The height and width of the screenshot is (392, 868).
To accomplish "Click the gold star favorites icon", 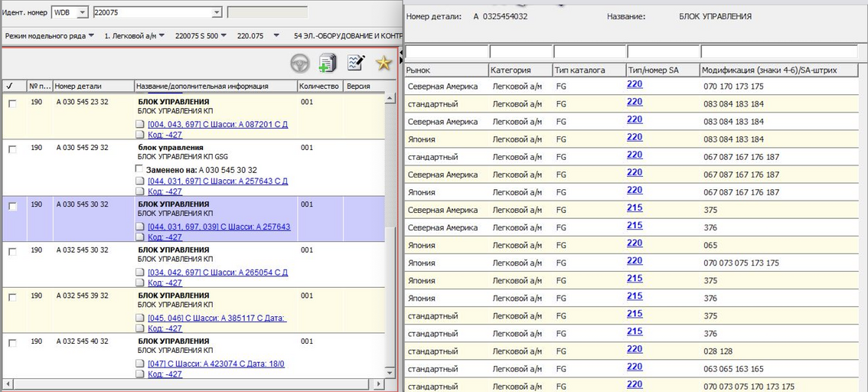I will pos(383,63).
